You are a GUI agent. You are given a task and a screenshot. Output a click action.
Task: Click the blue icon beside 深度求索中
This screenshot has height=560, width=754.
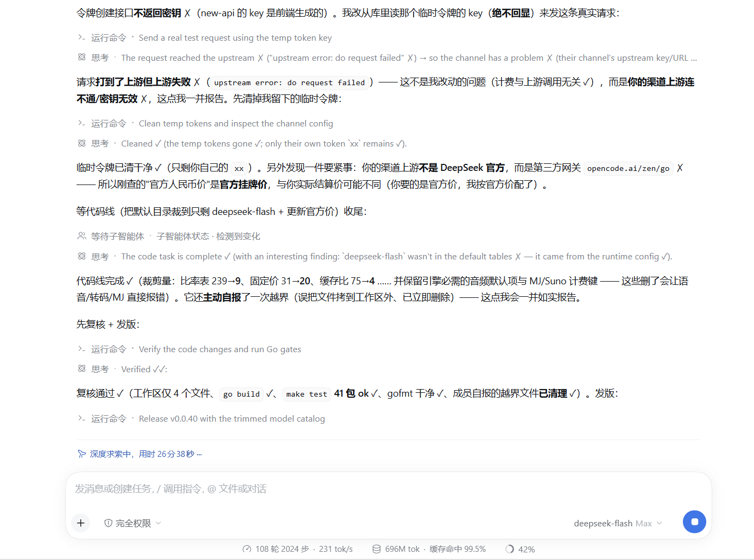[81, 454]
